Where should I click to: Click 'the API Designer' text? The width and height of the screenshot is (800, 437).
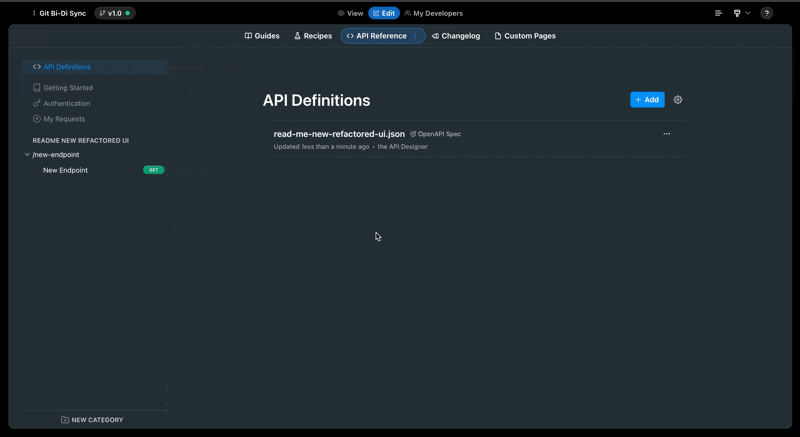tap(403, 147)
